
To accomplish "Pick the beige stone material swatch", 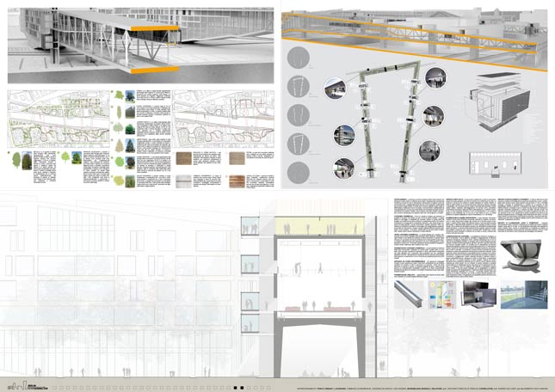I will point(237,158).
